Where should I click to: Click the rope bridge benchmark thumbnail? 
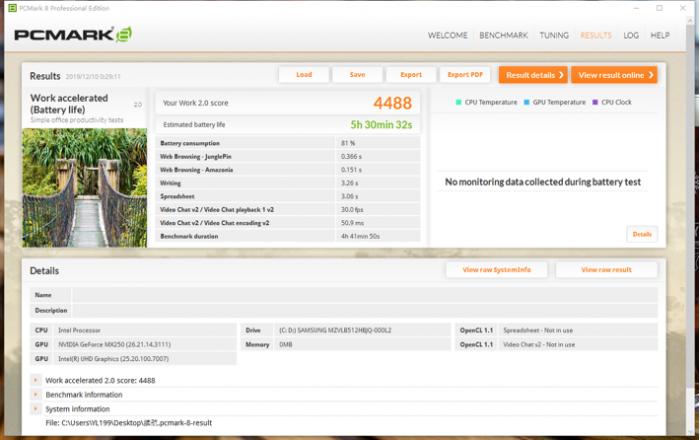pyautogui.click(x=85, y=188)
